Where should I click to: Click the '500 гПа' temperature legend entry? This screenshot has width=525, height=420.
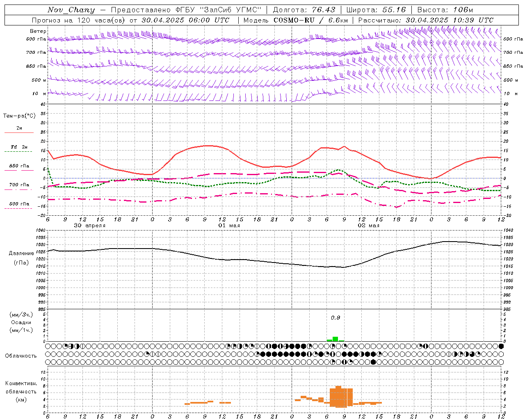click(x=19, y=204)
